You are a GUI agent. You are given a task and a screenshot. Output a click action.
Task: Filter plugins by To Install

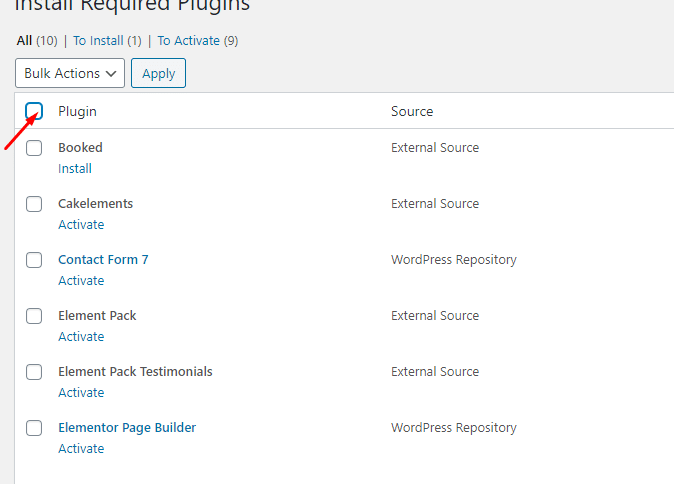tap(98, 41)
